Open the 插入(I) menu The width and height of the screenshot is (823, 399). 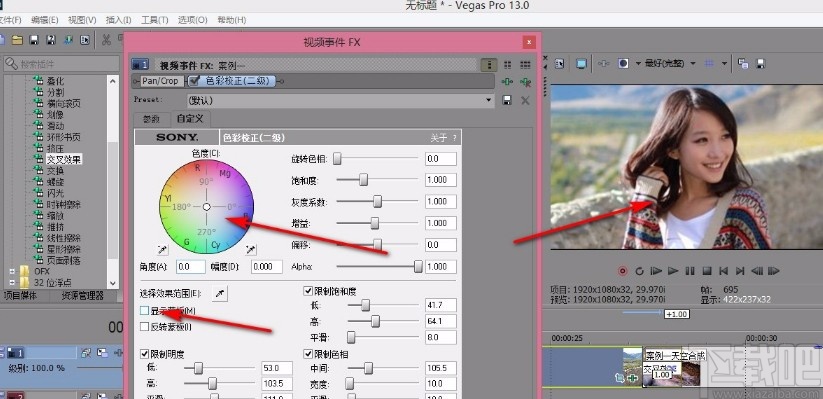tap(119, 20)
